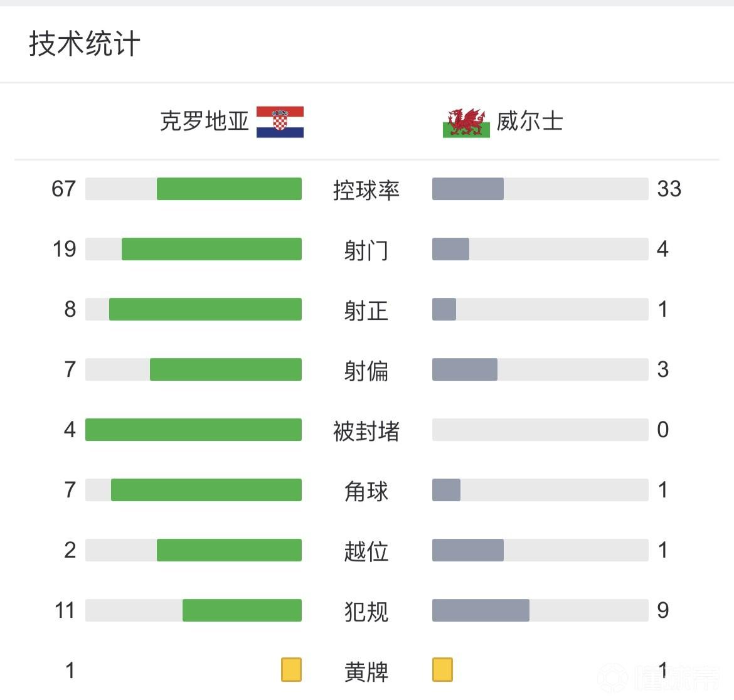
Task: Click Croatia's green shots bar
Action: [x=211, y=249]
